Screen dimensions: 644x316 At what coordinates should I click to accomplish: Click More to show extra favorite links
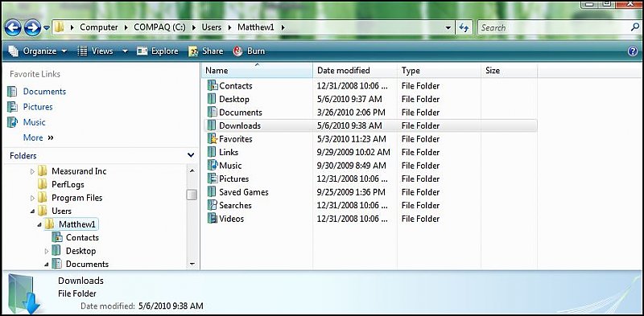click(38, 137)
